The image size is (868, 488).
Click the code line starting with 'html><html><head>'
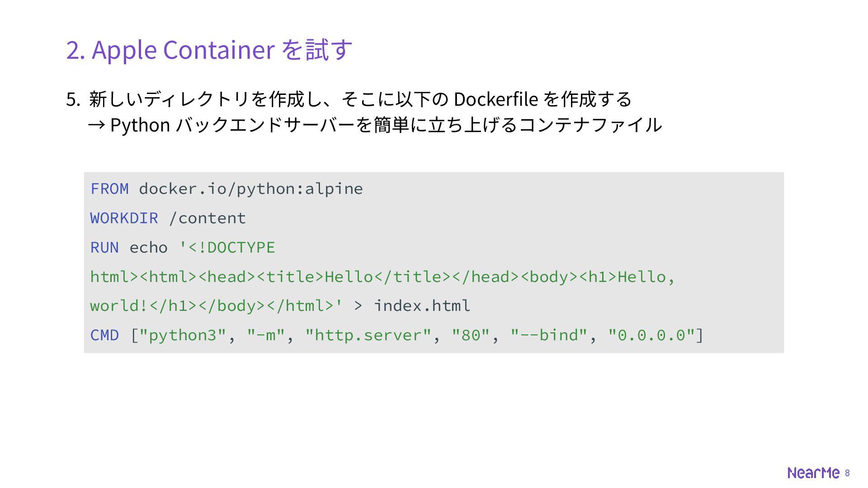382,277
